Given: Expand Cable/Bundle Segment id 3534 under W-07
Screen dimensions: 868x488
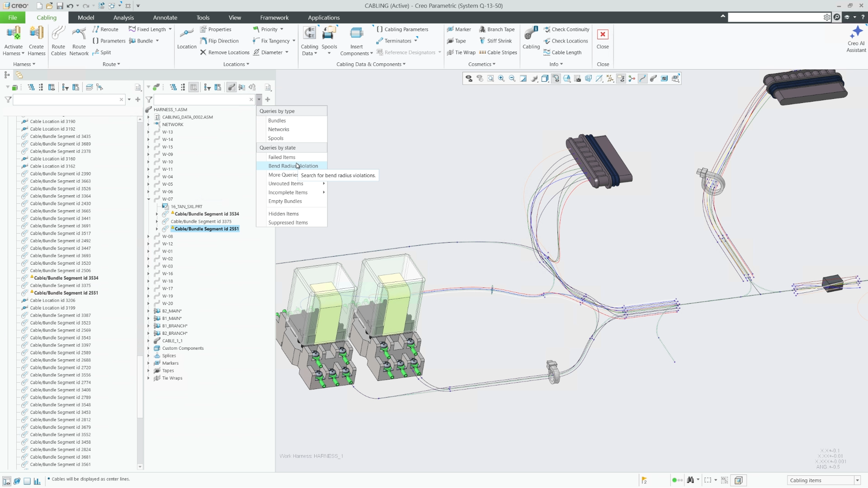Looking at the screenshot, I should pos(157,214).
